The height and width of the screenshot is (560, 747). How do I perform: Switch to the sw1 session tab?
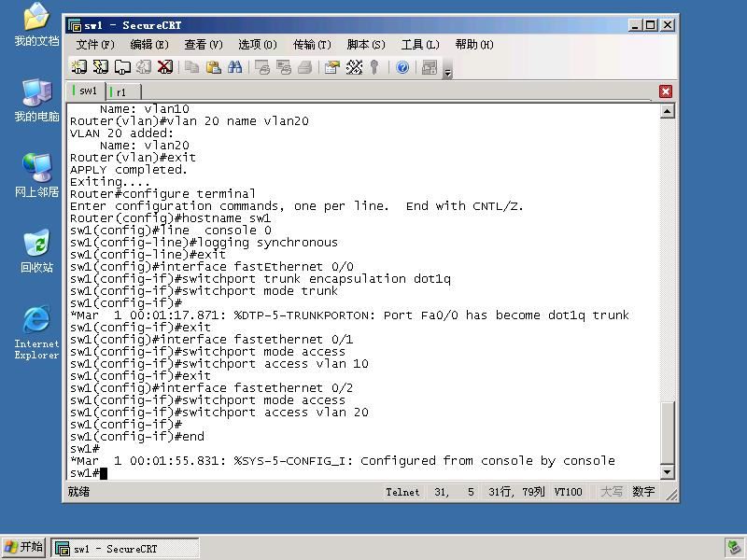pyautogui.click(x=85, y=91)
